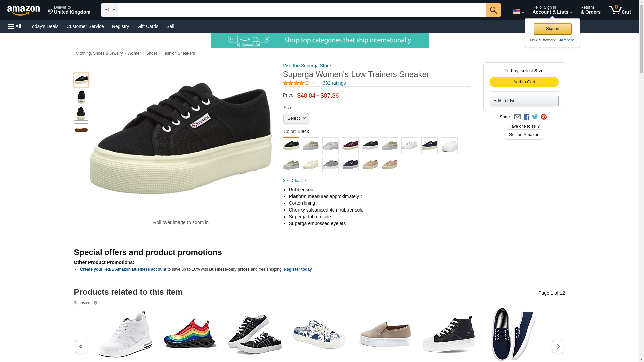This screenshot has height=362, width=644.
Task: Open the shopping cart icon
Action: pyautogui.click(x=620, y=10)
